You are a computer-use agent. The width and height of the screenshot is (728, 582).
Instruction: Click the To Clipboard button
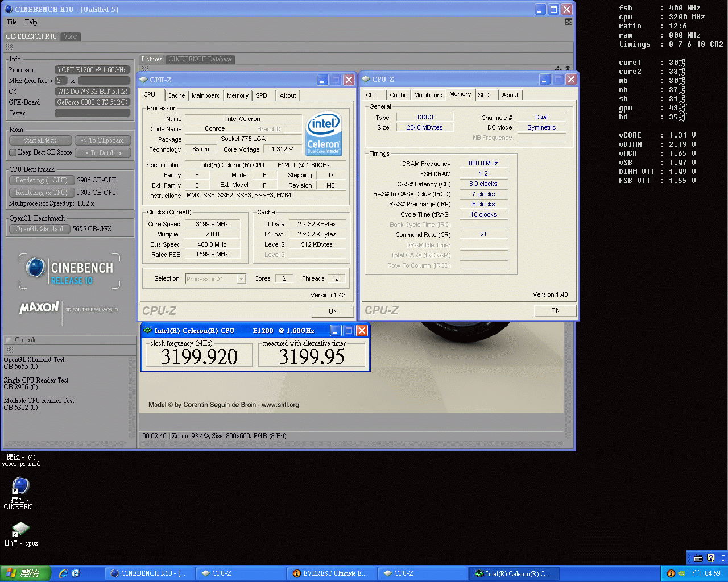click(103, 140)
